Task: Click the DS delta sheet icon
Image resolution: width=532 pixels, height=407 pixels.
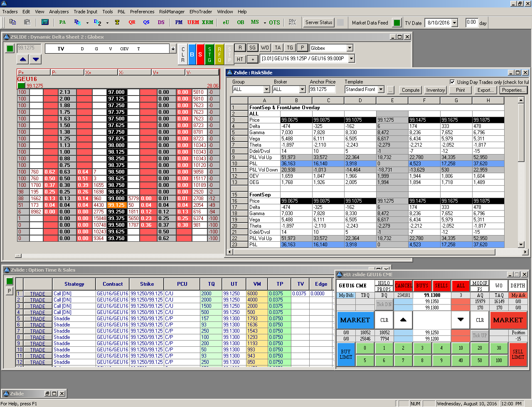Action: [x=77, y=22]
